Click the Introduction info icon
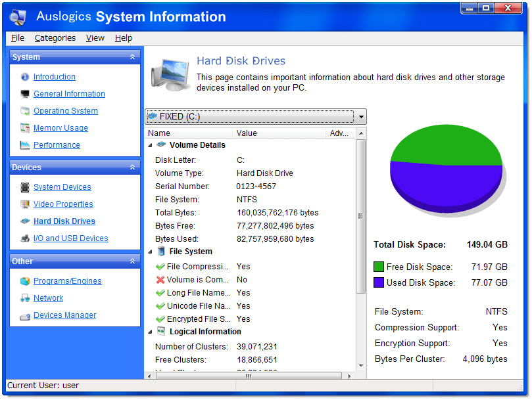 click(x=25, y=77)
